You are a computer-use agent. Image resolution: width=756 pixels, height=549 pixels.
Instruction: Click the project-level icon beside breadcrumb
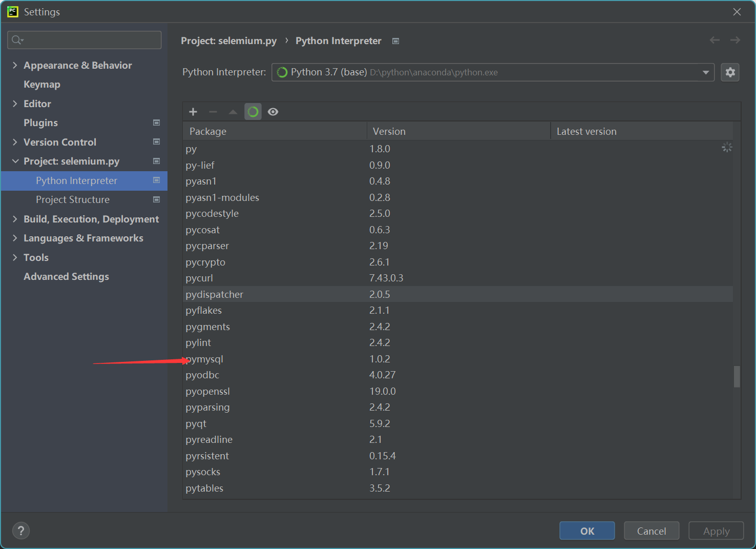(x=395, y=41)
